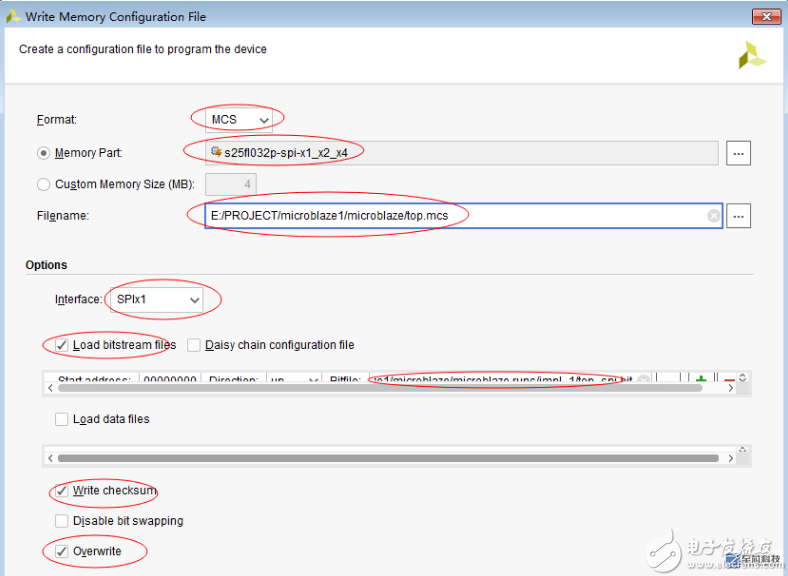Select the Memory Part radio button
The image size is (788, 576).
44,153
